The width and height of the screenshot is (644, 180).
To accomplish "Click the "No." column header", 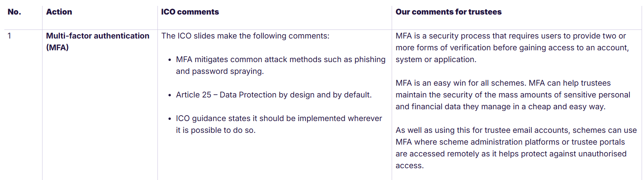I will click(14, 12).
